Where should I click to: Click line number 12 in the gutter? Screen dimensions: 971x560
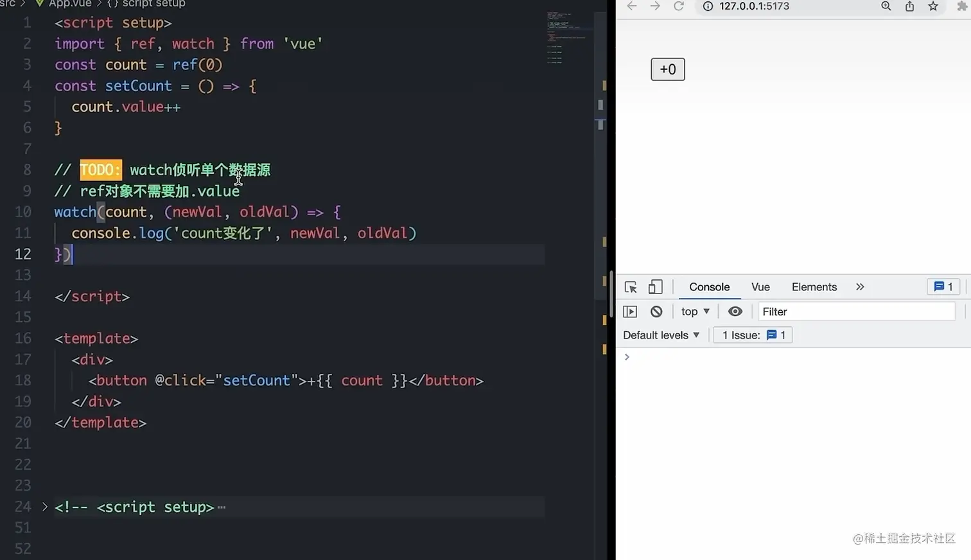tap(22, 254)
